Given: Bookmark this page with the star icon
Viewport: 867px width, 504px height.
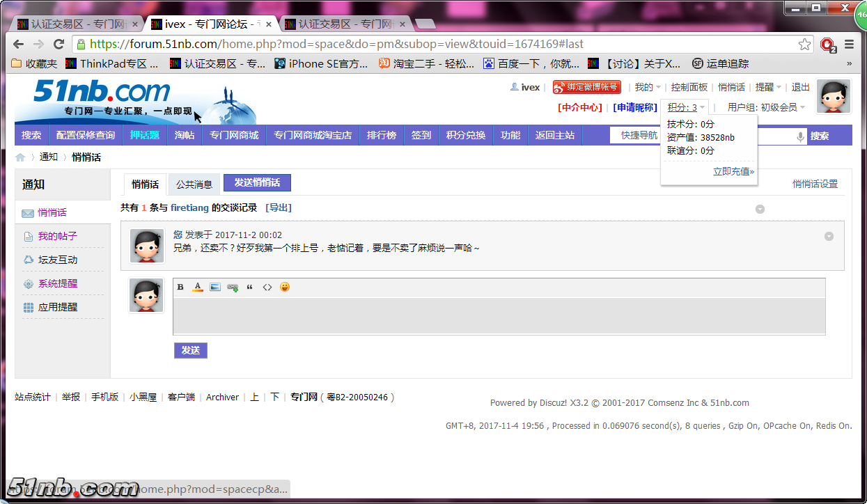Looking at the screenshot, I should coord(804,44).
